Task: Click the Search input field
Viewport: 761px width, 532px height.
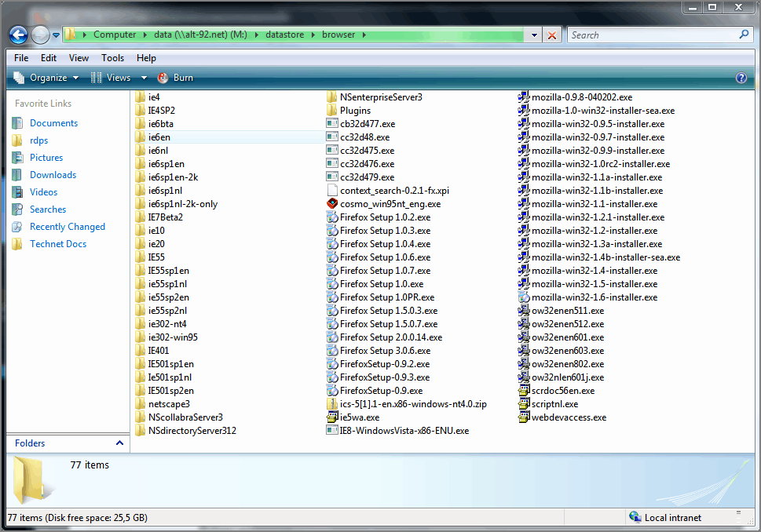Action: (x=653, y=35)
